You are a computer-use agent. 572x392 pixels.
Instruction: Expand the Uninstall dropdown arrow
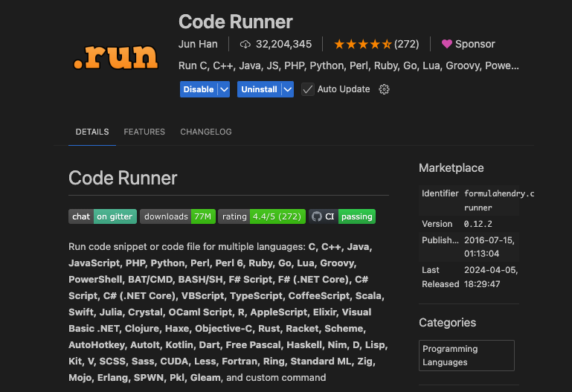[288, 89]
